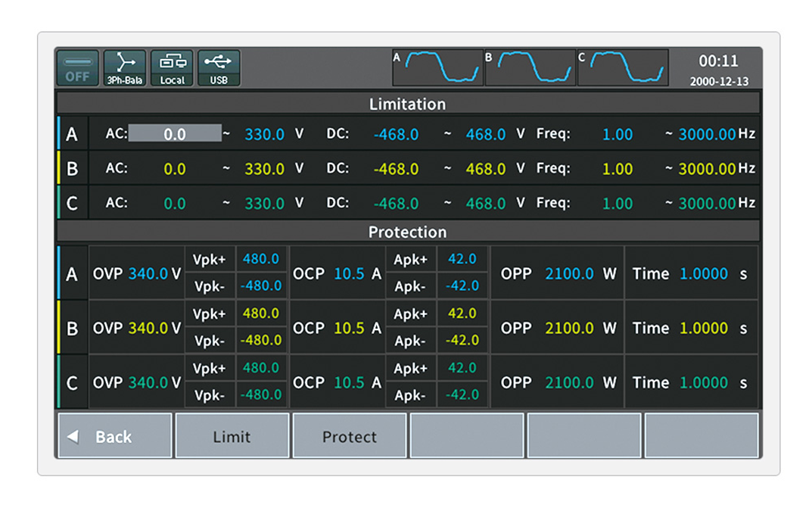
Task: Edit phase B Vpk+ value 480.0
Action: coord(261,313)
